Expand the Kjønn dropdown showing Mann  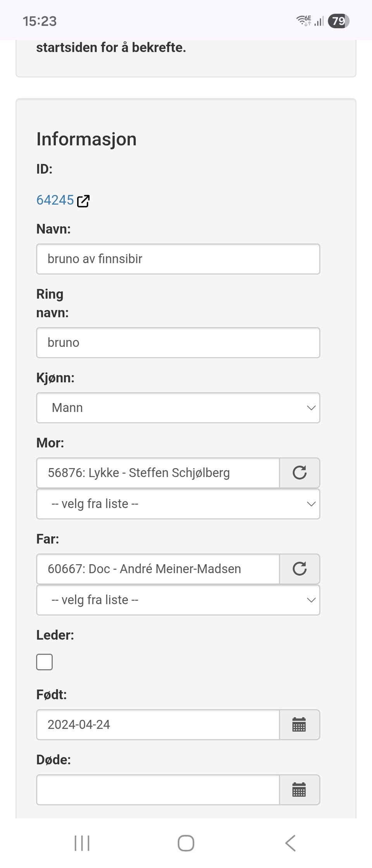coord(178,408)
